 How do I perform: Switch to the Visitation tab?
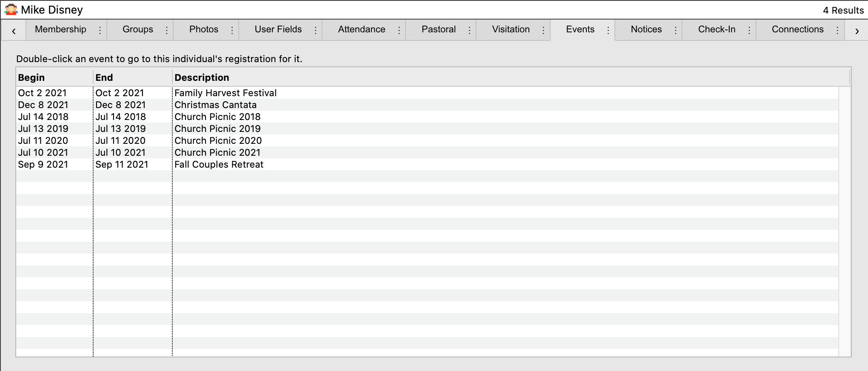[x=511, y=29]
